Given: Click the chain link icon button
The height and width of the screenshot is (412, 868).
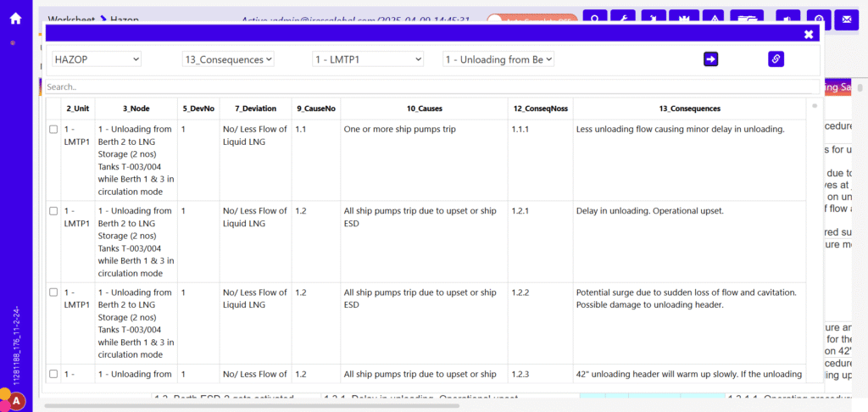Looking at the screenshot, I should 776,58.
